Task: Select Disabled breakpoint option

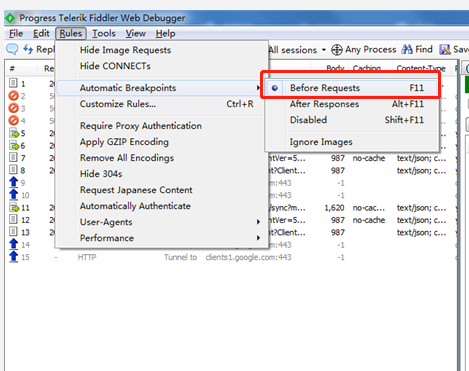Action: coord(352,120)
